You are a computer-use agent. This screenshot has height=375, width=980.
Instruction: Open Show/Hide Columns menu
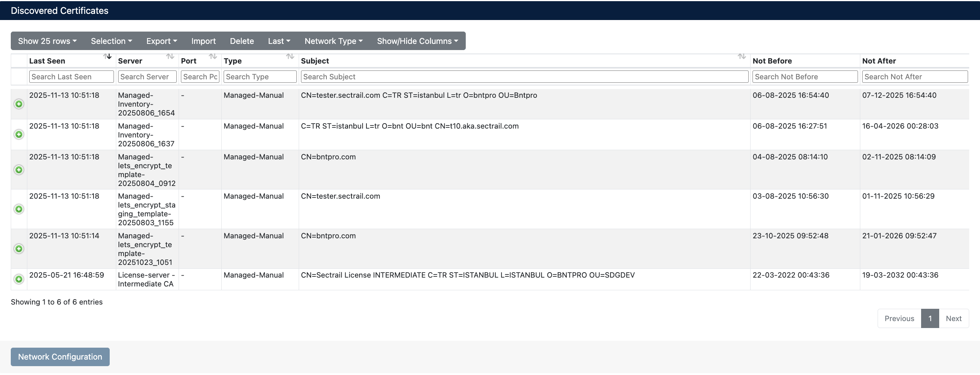click(417, 41)
